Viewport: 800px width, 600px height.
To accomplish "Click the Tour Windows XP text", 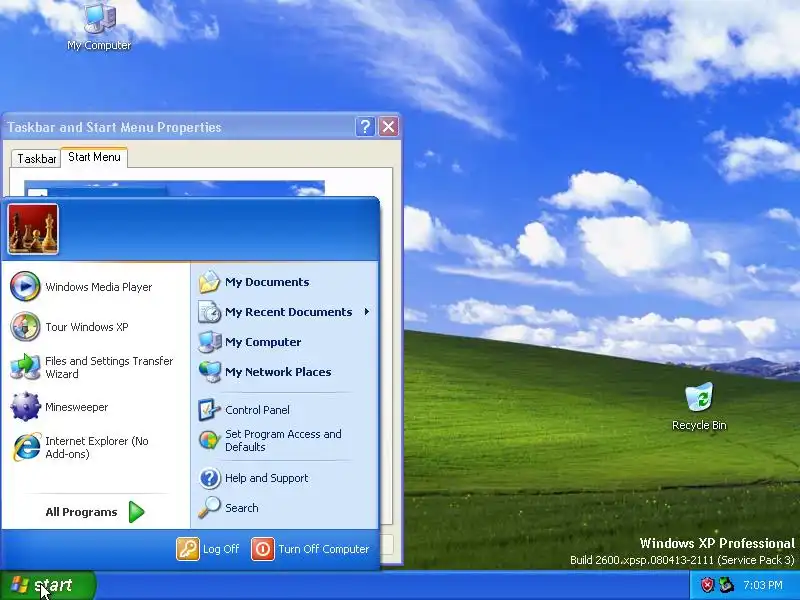I will point(87,327).
